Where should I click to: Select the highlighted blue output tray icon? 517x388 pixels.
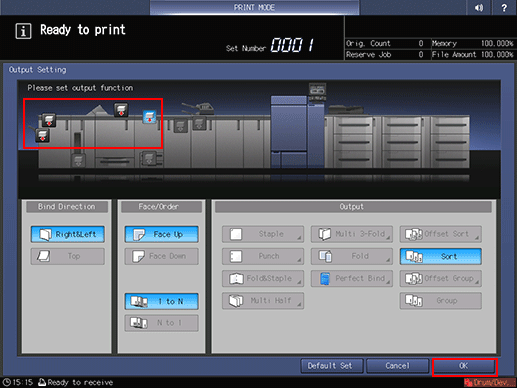tap(149, 117)
